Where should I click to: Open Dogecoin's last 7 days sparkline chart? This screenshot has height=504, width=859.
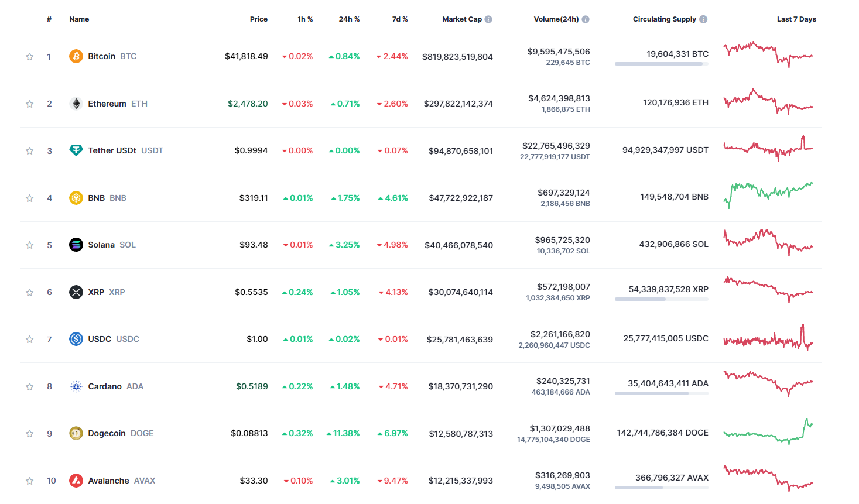click(x=768, y=432)
